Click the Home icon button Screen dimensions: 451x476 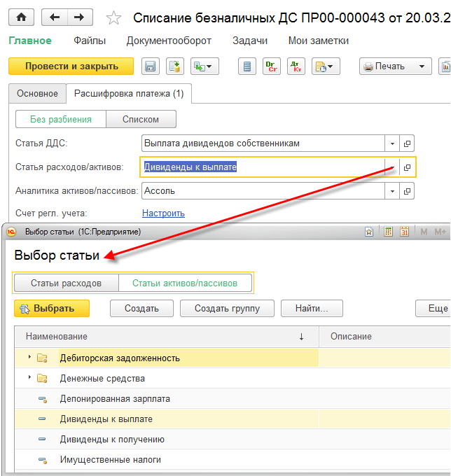[22, 17]
